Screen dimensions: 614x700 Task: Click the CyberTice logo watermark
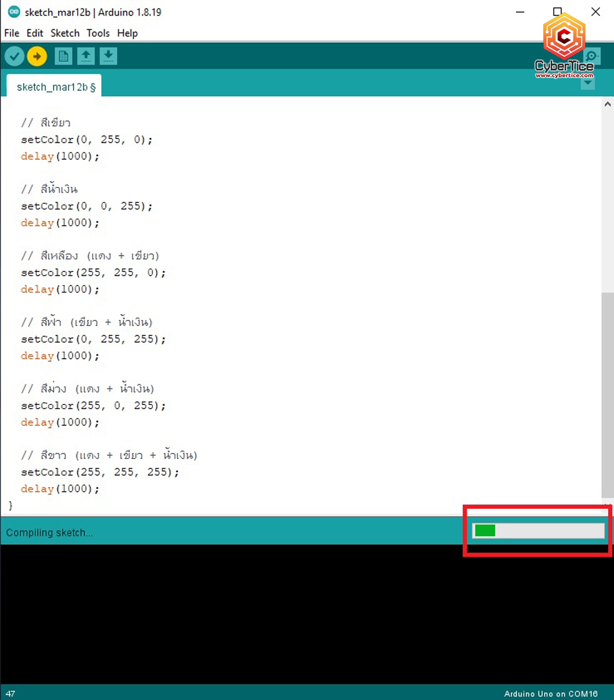pyautogui.click(x=564, y=46)
